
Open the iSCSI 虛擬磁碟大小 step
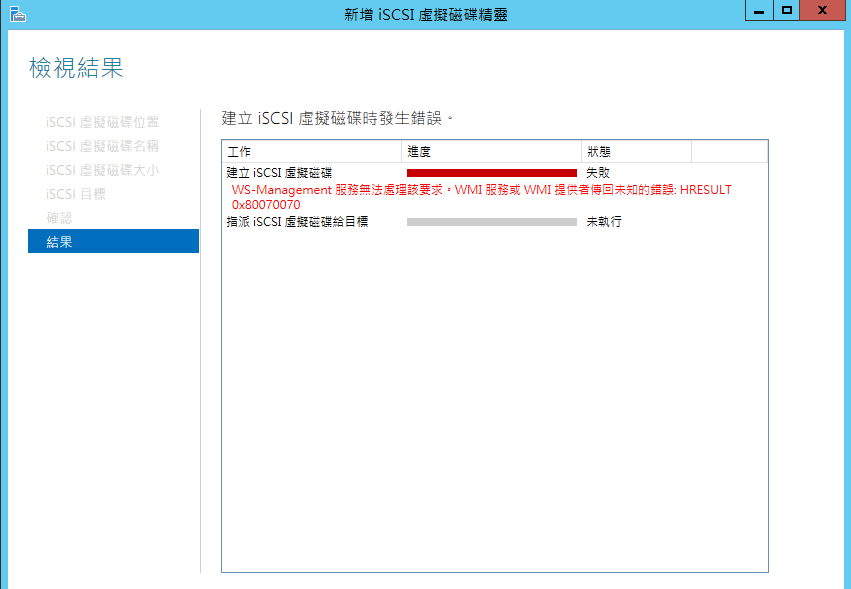102,171
